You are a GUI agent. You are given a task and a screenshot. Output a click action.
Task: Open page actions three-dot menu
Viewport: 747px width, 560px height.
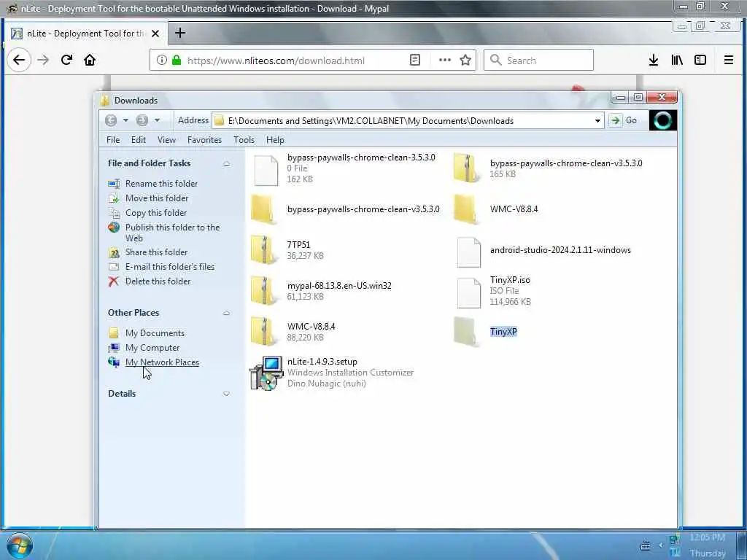[x=444, y=60]
